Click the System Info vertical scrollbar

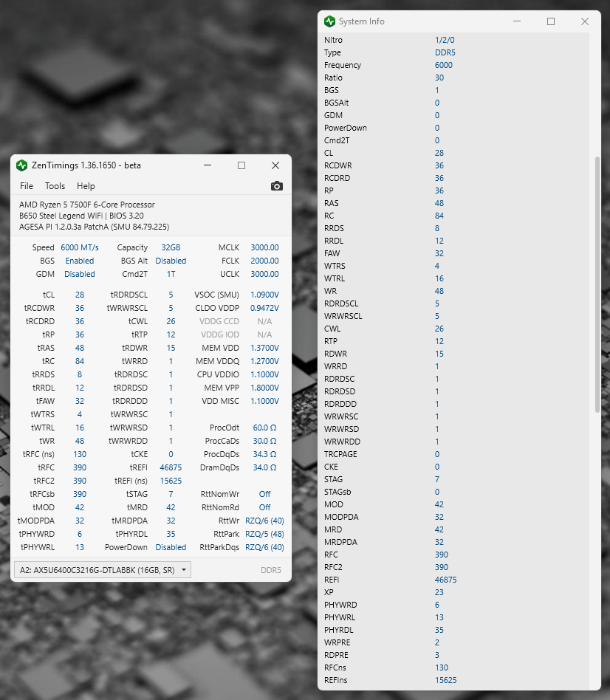pyautogui.click(x=597, y=284)
